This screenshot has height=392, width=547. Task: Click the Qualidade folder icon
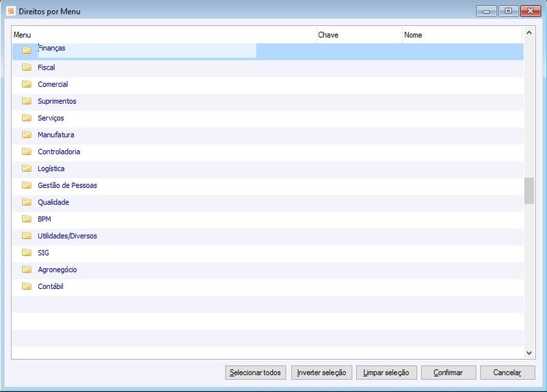point(27,201)
